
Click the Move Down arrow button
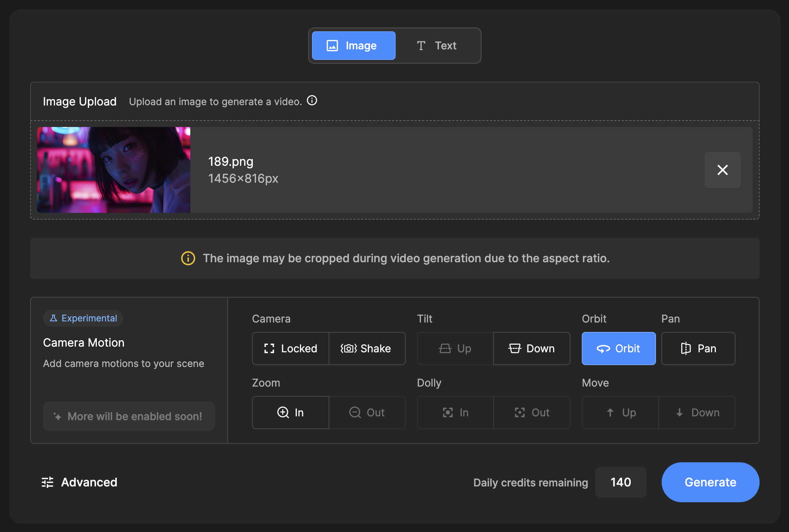697,413
